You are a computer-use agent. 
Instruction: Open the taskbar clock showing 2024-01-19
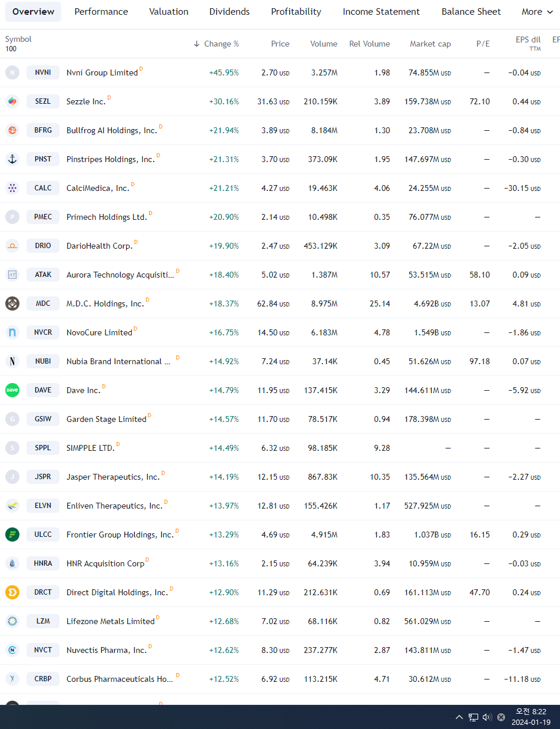click(531, 717)
